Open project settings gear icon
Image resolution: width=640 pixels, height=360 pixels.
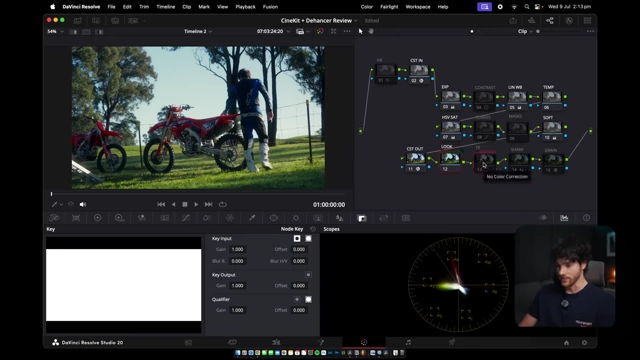pyautogui.click(x=584, y=342)
